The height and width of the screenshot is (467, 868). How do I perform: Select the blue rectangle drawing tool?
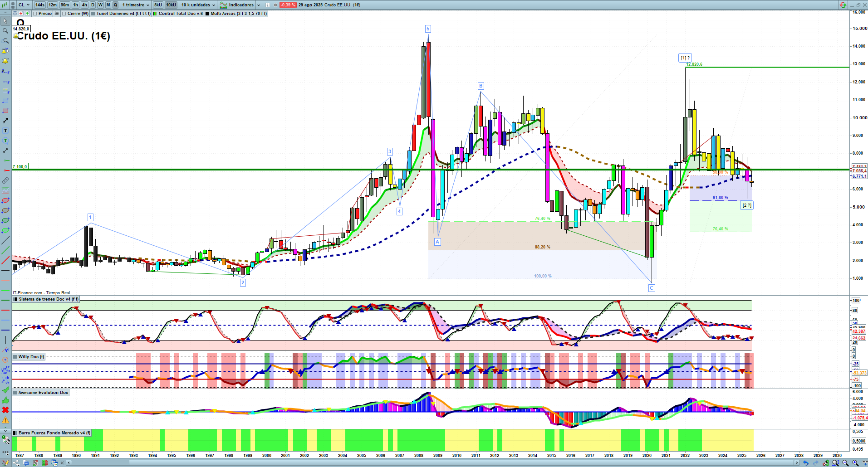point(5,101)
